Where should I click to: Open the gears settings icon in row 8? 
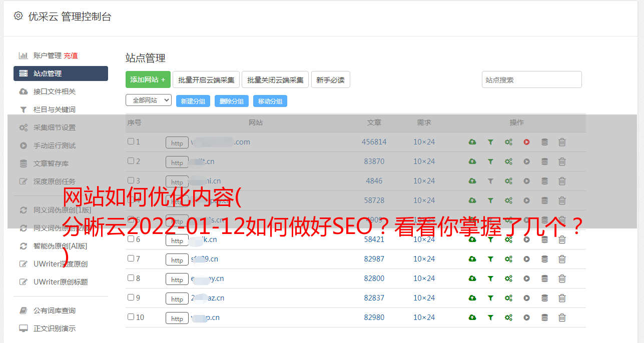coord(508,278)
